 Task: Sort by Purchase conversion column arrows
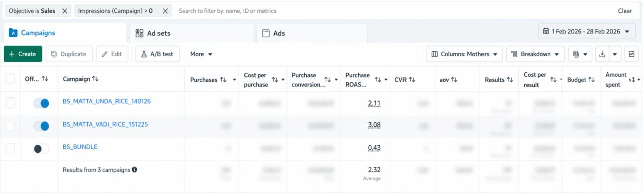(x=328, y=80)
